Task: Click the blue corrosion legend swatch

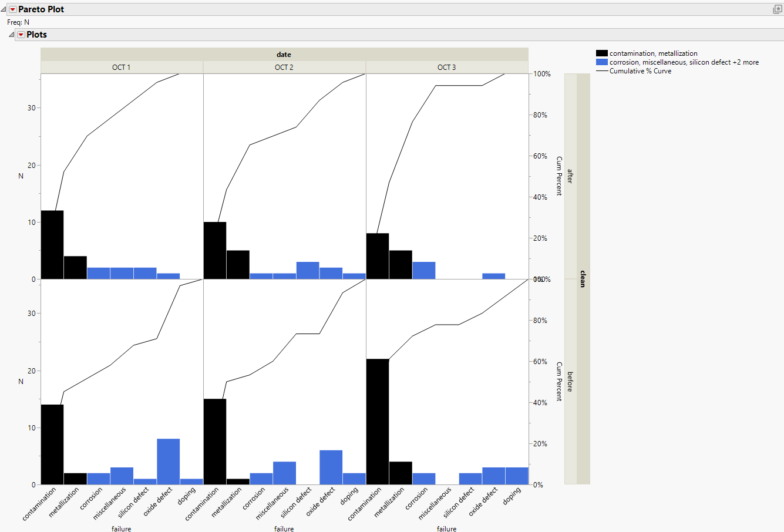Action: (603, 61)
